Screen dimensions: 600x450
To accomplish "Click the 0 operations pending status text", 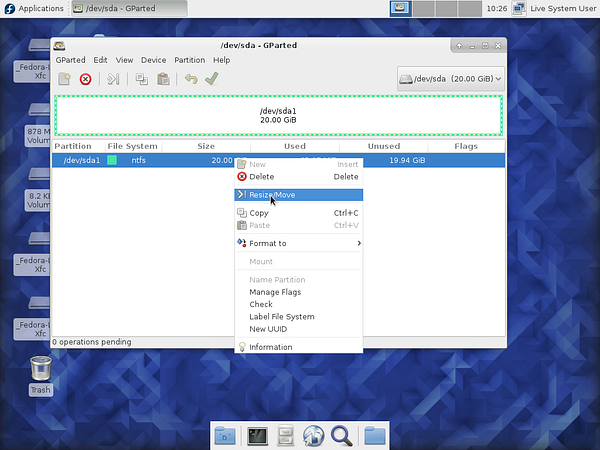I will click(92, 342).
